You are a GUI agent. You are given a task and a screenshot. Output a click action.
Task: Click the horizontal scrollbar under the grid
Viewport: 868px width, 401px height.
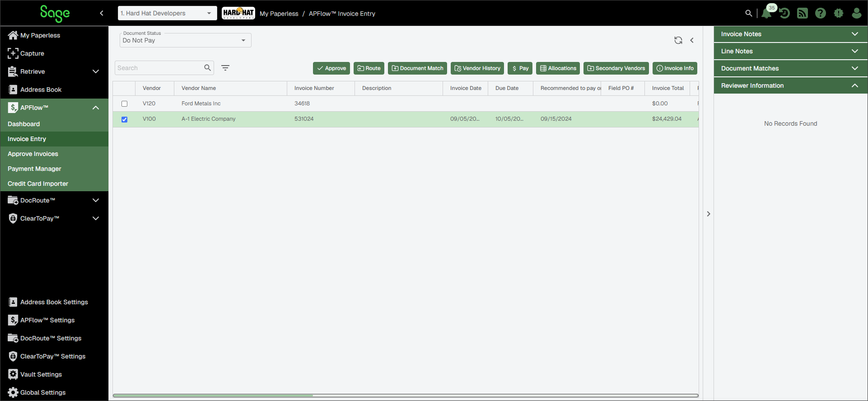[213, 396]
